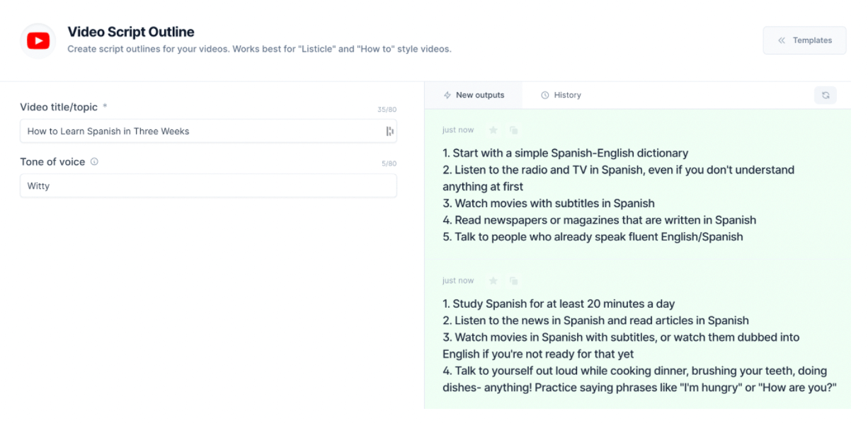
Task: Copy the first generated outline
Action: 514,130
